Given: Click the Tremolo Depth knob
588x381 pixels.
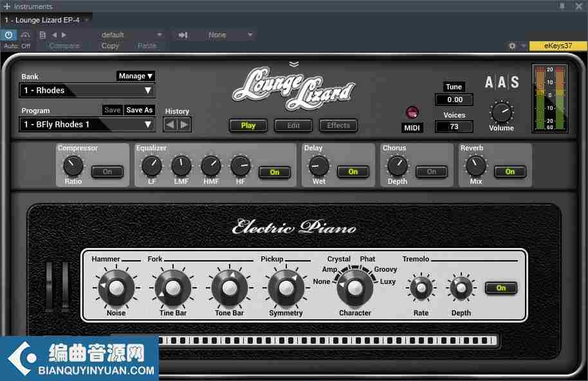Looking at the screenshot, I should point(461,288).
